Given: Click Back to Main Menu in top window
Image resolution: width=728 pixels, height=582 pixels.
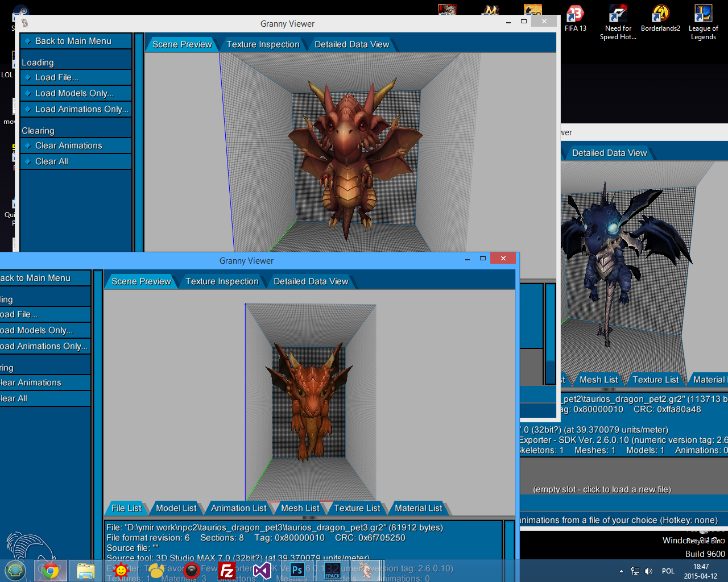Looking at the screenshot, I should [76, 41].
